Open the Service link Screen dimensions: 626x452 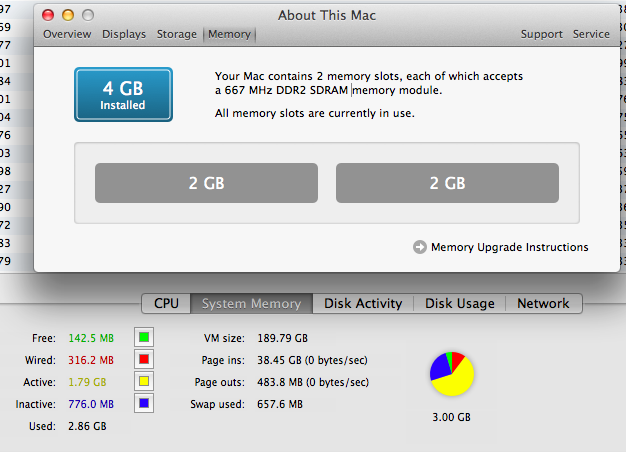click(x=591, y=34)
